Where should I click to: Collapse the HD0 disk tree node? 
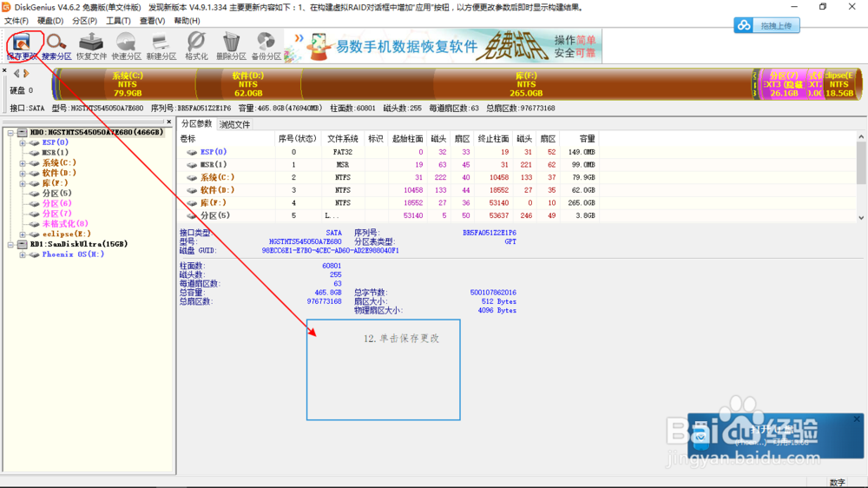(x=10, y=132)
